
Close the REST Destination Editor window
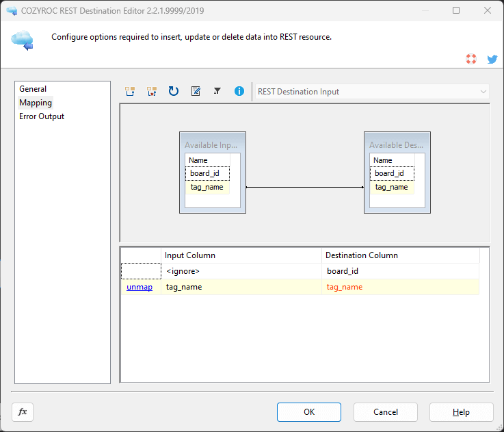(x=488, y=10)
